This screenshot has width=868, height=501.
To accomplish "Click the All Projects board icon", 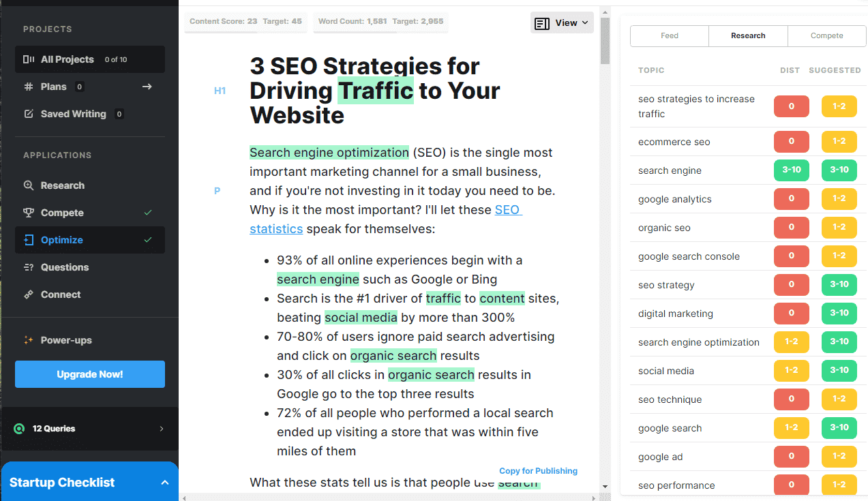I will click(x=29, y=59).
